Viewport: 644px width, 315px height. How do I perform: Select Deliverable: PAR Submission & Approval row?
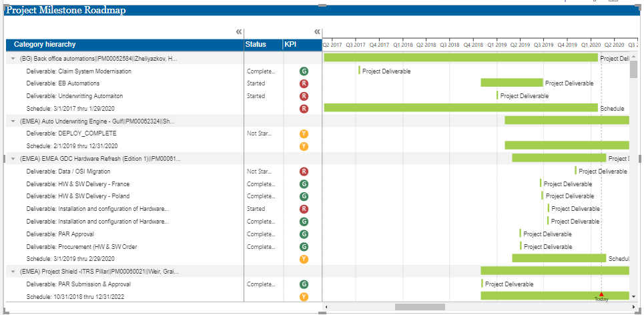[164, 284]
